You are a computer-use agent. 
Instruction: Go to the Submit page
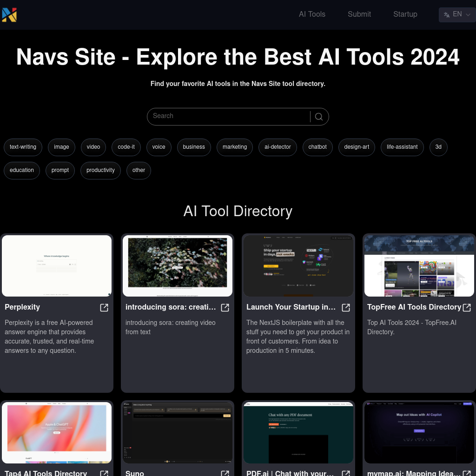point(359,14)
